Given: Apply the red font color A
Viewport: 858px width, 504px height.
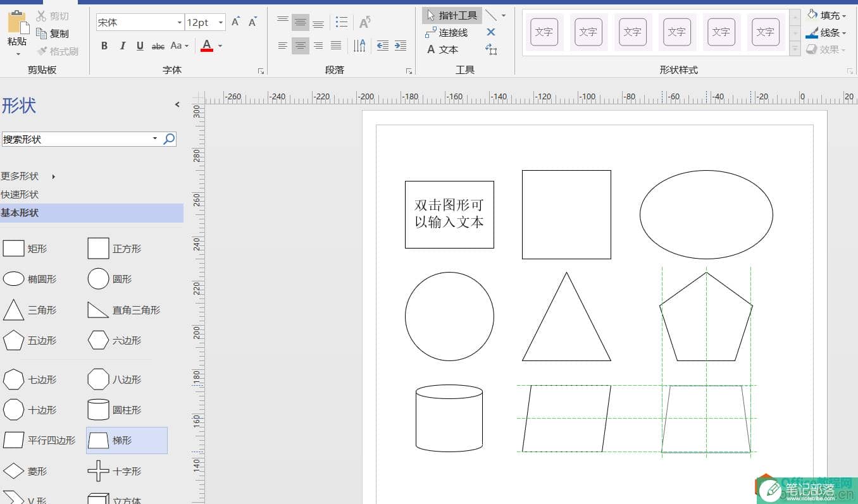Looking at the screenshot, I should click(x=206, y=46).
